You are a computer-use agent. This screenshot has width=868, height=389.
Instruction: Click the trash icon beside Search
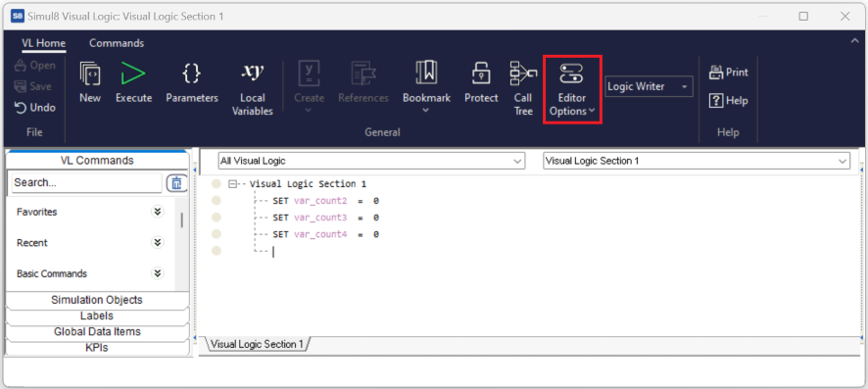[x=176, y=182]
